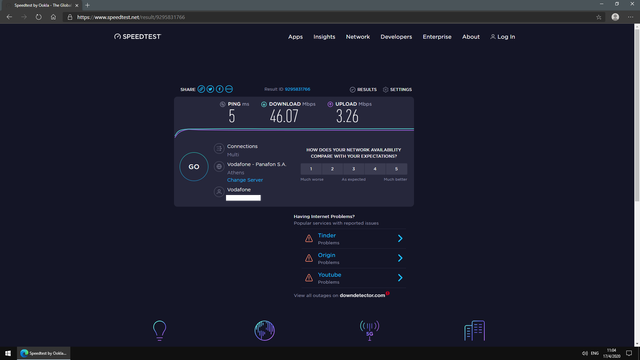Click the lightbulb icon at page bottom

pyautogui.click(x=160, y=331)
